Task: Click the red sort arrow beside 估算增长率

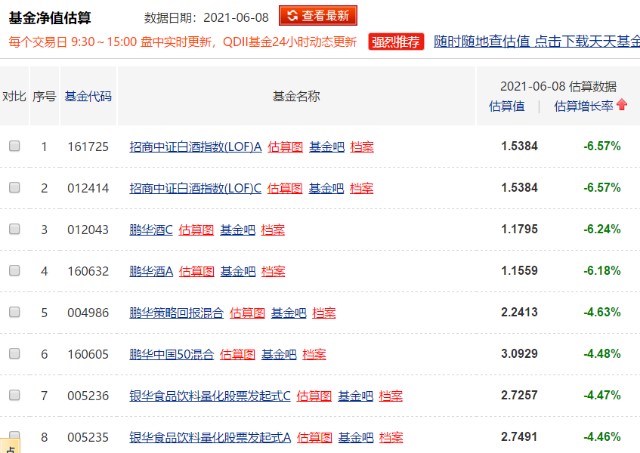Action: [622, 105]
